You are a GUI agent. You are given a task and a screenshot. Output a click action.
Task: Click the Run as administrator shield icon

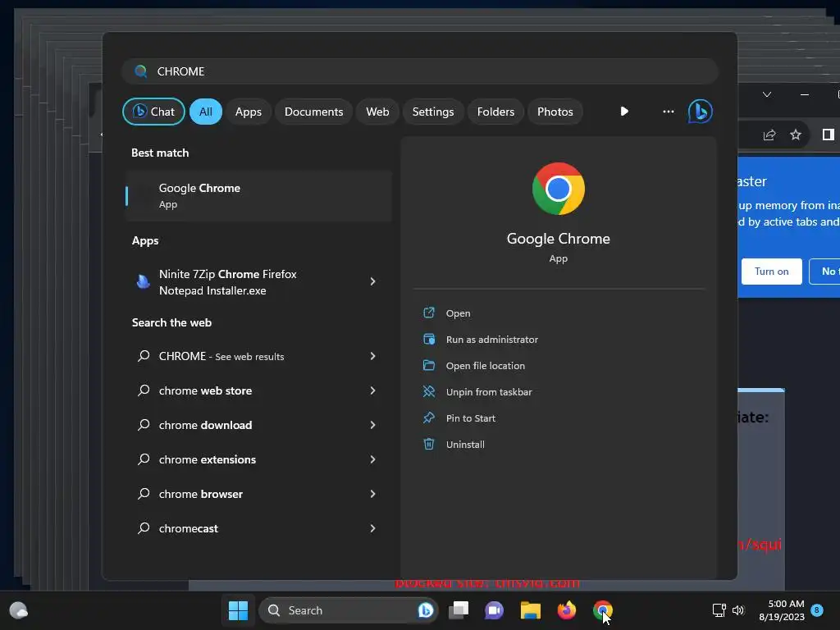coord(429,339)
